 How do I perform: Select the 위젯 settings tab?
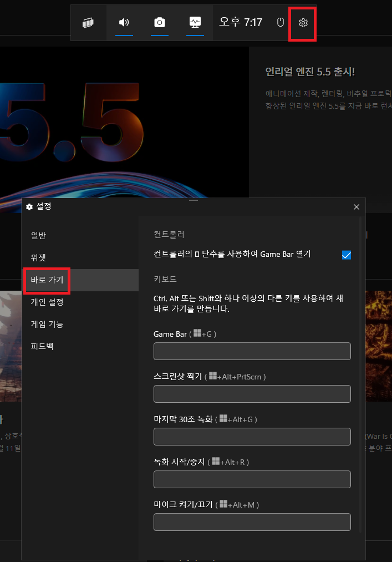[80, 257]
